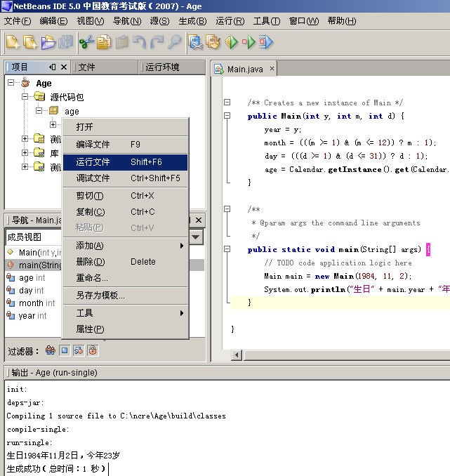Image resolution: width=450 pixels, height=476 pixels.
Task: Click the Paste toolbar icon
Action: 121,42
